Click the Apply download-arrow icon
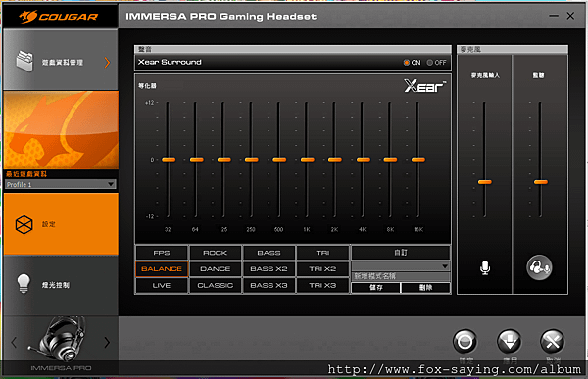 pyautogui.click(x=509, y=342)
